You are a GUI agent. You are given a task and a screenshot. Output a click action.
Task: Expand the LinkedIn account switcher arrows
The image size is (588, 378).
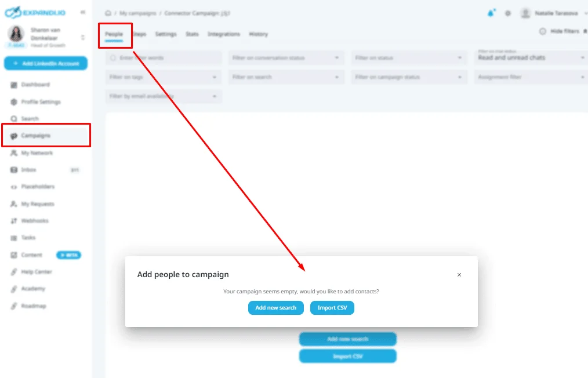tap(83, 38)
